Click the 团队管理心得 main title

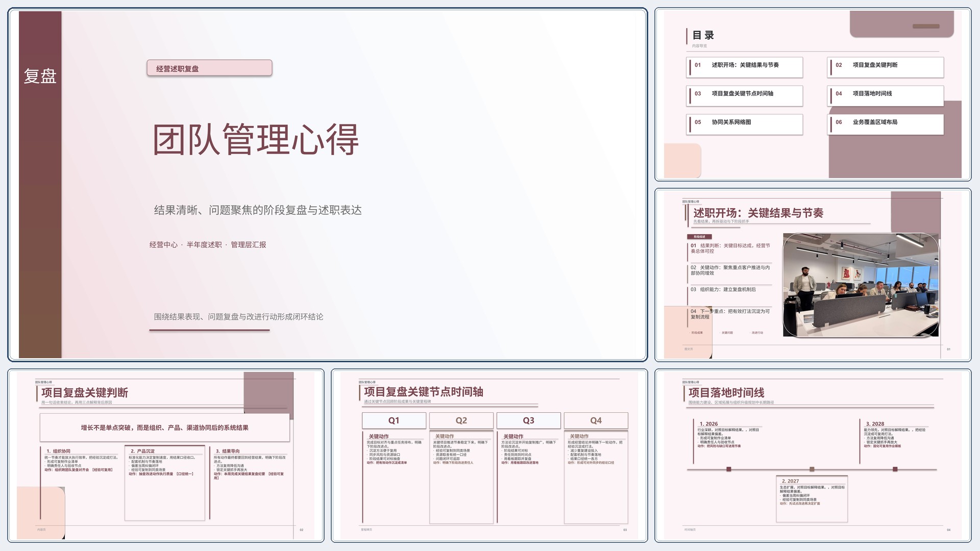point(256,139)
